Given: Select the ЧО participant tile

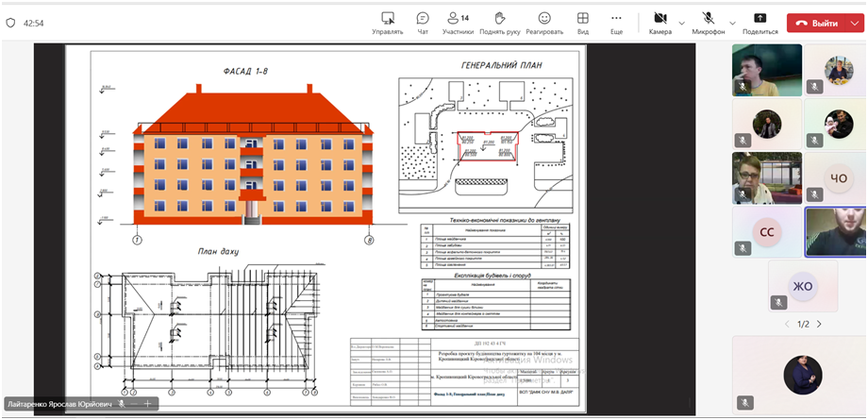Looking at the screenshot, I should [837, 178].
